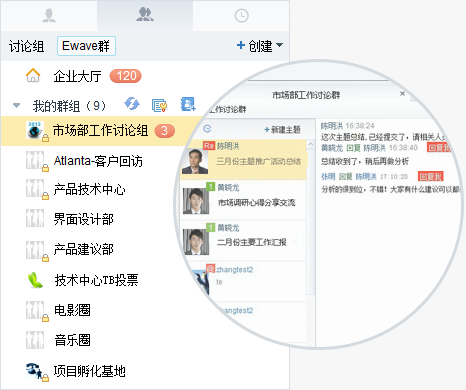Screen dimensions: 466x390
Task: Click the add group member icon
Action: point(188,104)
